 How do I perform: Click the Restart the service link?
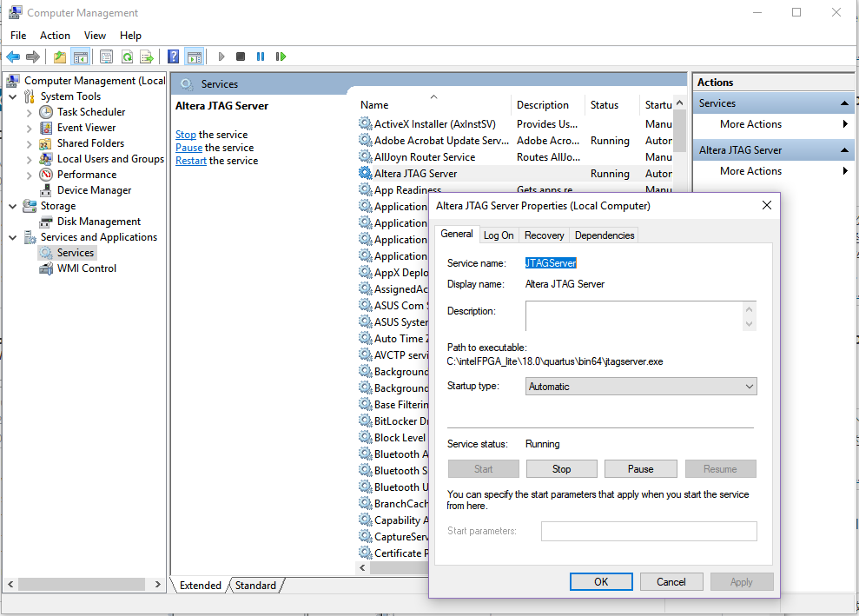(191, 161)
